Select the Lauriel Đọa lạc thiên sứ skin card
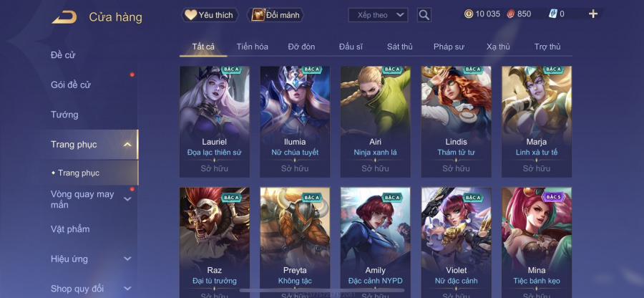This screenshot has width=644, height=298. (215, 122)
